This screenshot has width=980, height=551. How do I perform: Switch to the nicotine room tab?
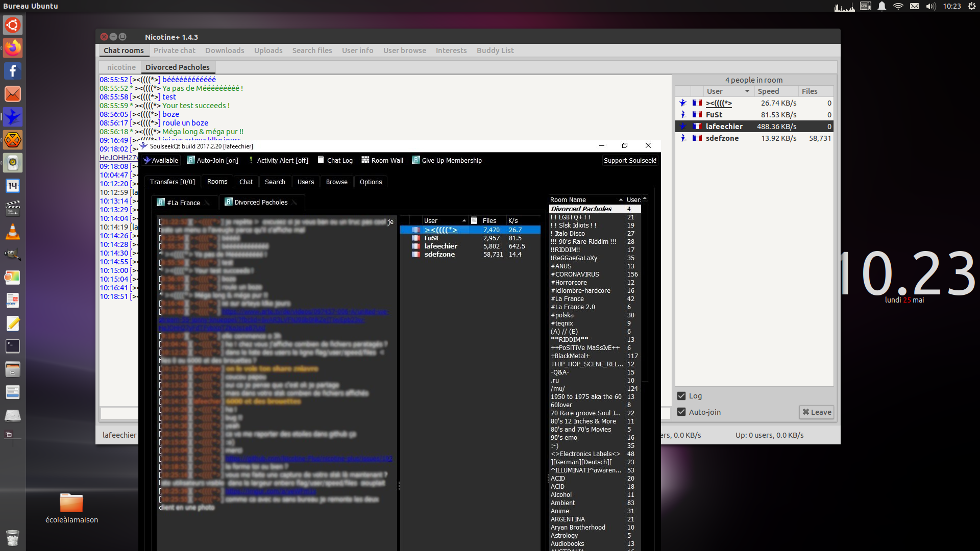[121, 67]
